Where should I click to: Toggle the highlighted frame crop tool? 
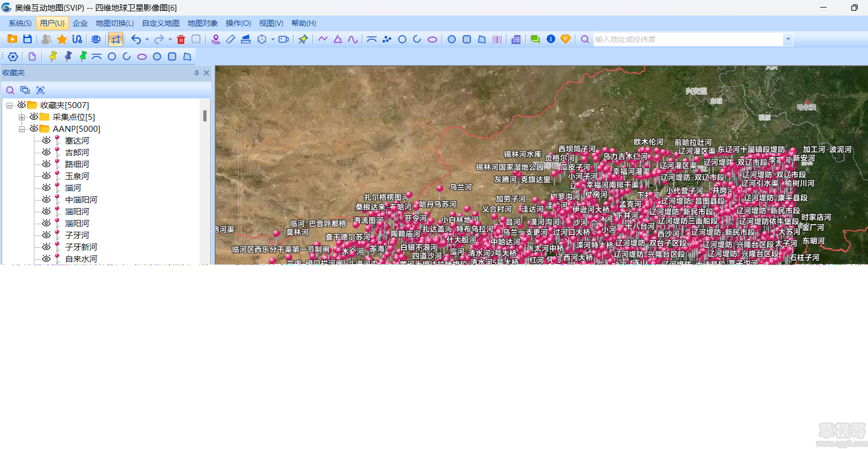pos(116,39)
